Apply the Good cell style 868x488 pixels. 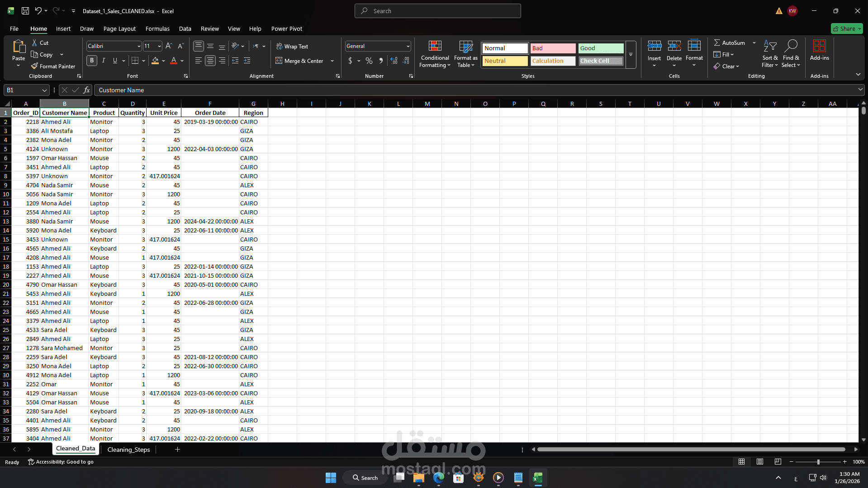601,48
